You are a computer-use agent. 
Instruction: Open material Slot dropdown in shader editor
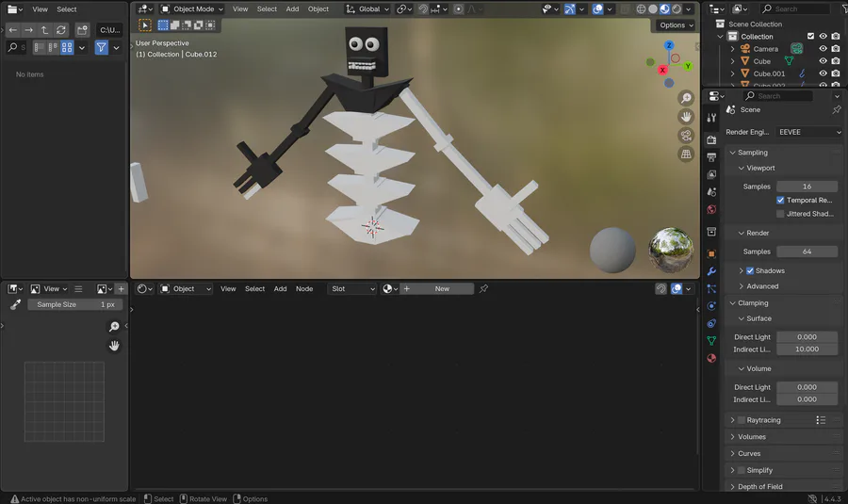tap(352, 289)
